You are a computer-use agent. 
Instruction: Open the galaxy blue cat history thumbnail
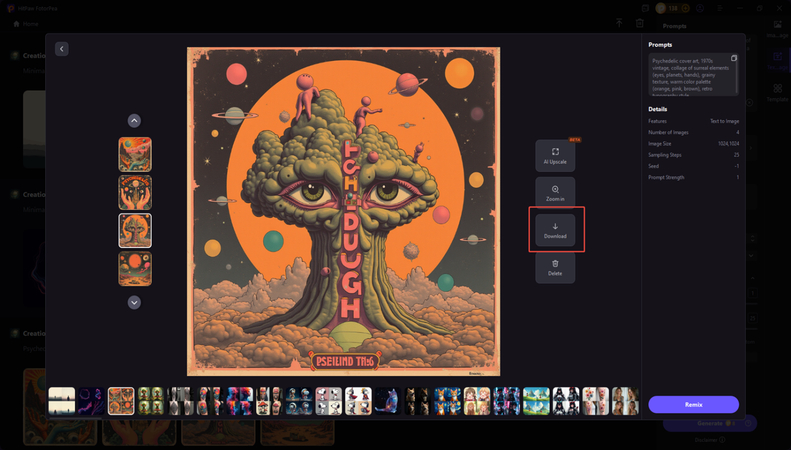(x=388, y=401)
